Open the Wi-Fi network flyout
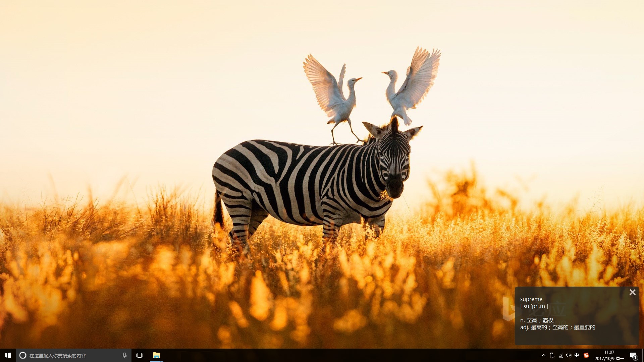Viewport: 644px width, 362px height. point(561,355)
